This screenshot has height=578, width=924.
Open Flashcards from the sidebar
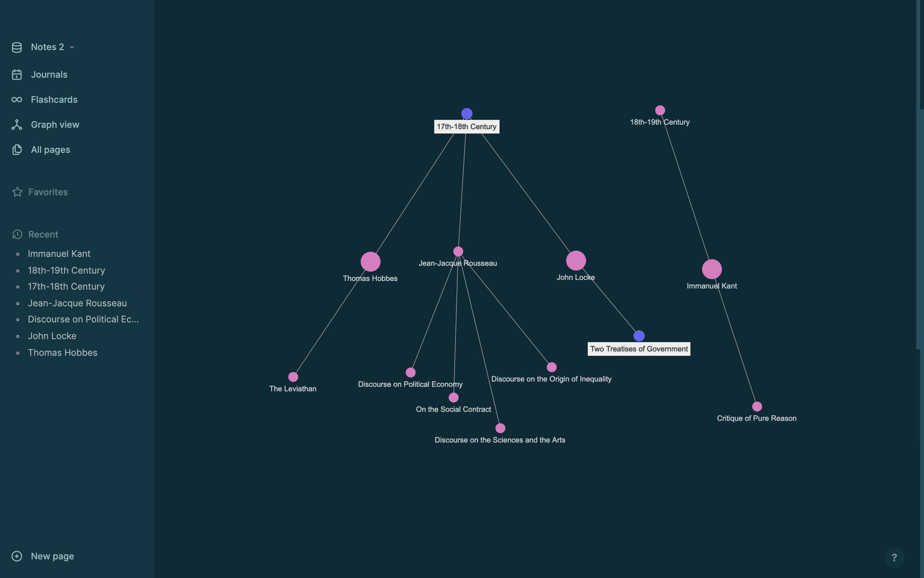tap(54, 100)
